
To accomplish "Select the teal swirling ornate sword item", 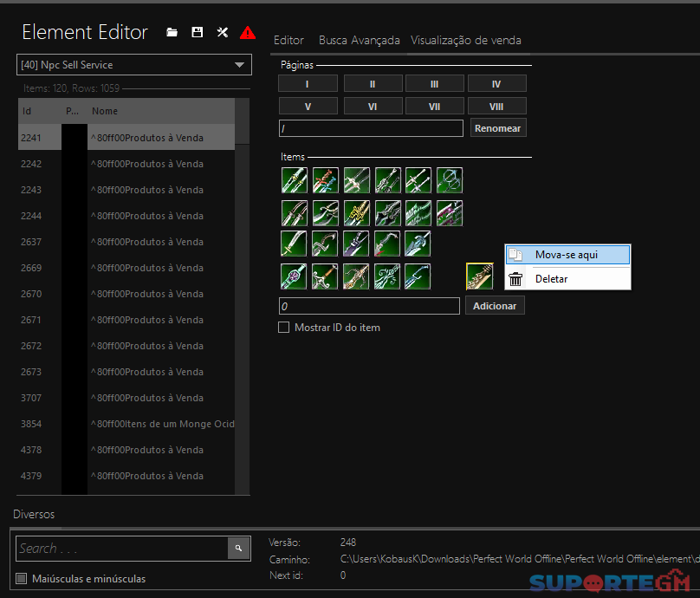I will click(387, 276).
